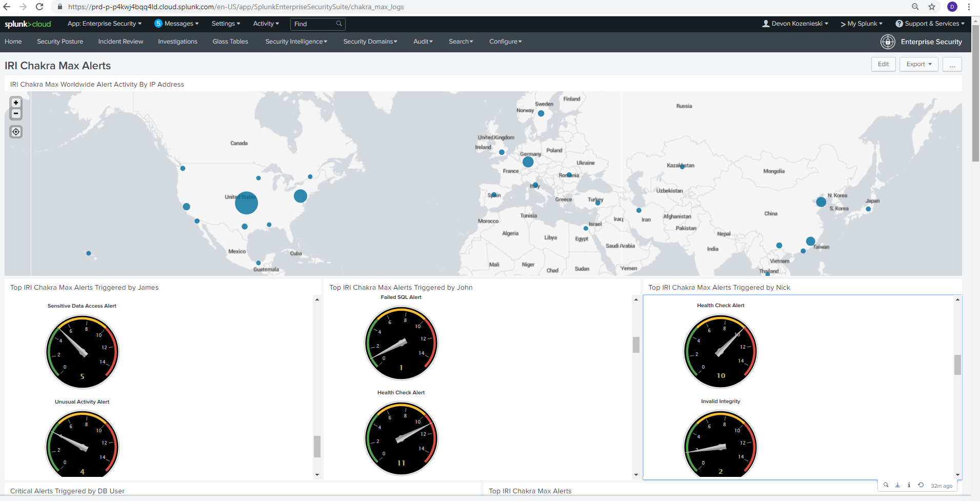Click the N. Korea alert bubble
980x501 pixels.
tap(821, 202)
